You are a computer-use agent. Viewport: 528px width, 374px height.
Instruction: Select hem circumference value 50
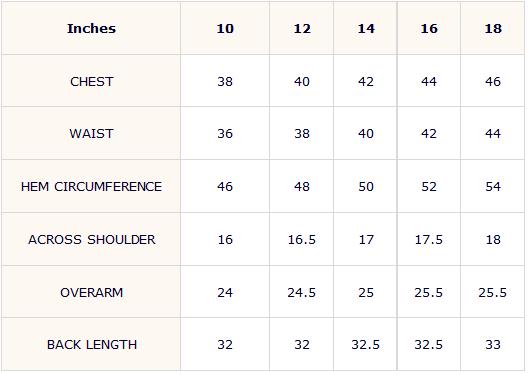[366, 186]
